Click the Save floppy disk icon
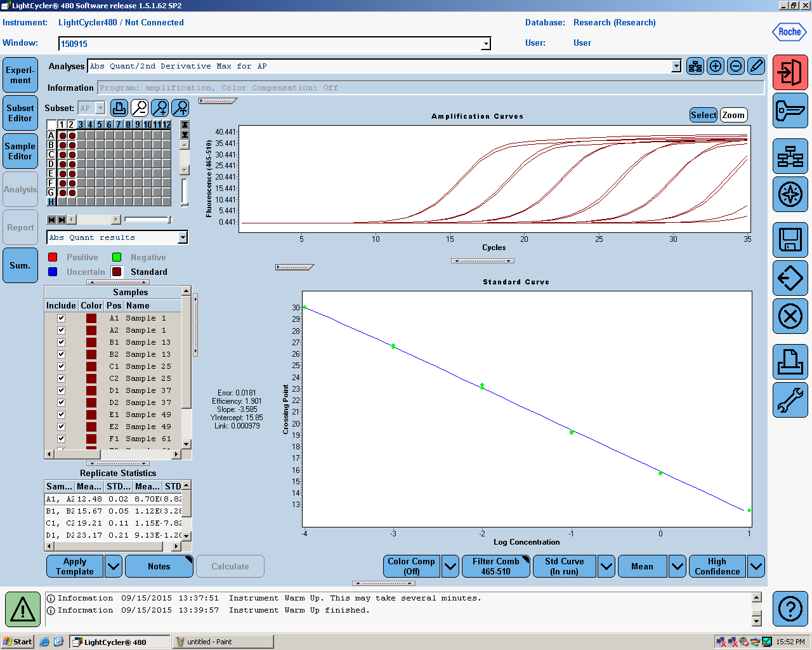 [790, 240]
